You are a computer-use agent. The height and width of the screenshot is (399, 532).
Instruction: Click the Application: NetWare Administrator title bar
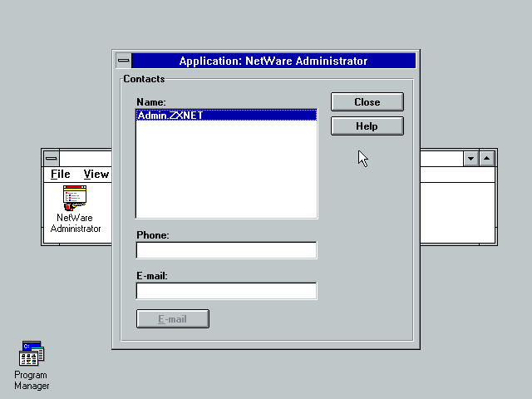pos(273,61)
